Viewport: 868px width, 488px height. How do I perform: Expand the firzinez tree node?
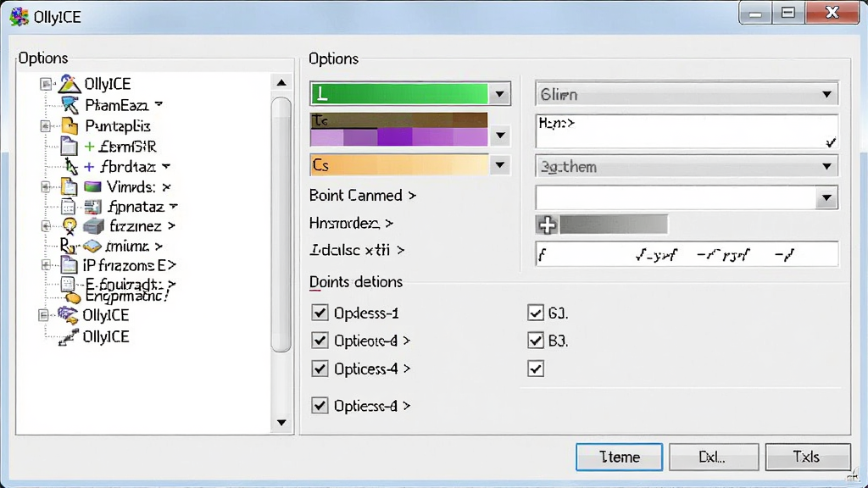(x=46, y=226)
